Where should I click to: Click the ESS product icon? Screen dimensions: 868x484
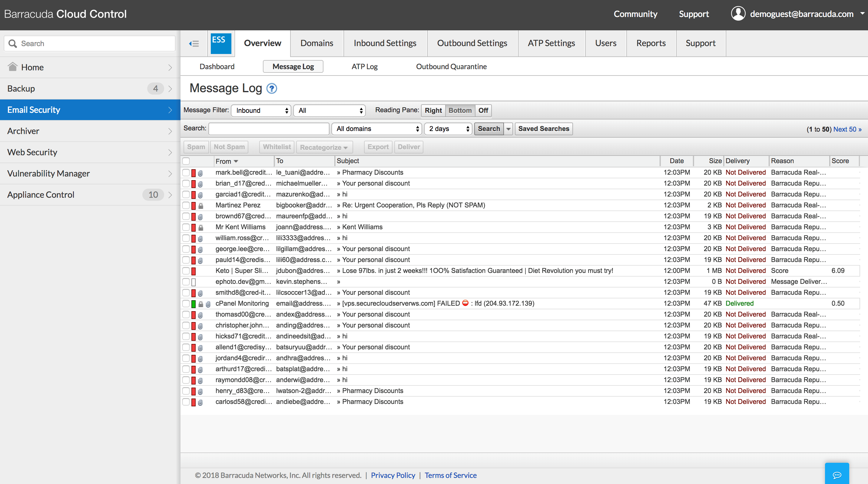pyautogui.click(x=221, y=43)
